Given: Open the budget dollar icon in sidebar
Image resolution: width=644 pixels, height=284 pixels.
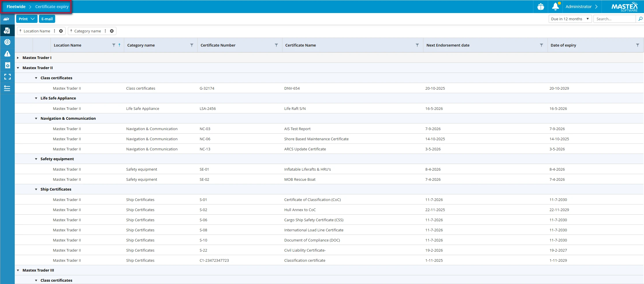Looking at the screenshot, I should click(7, 42).
